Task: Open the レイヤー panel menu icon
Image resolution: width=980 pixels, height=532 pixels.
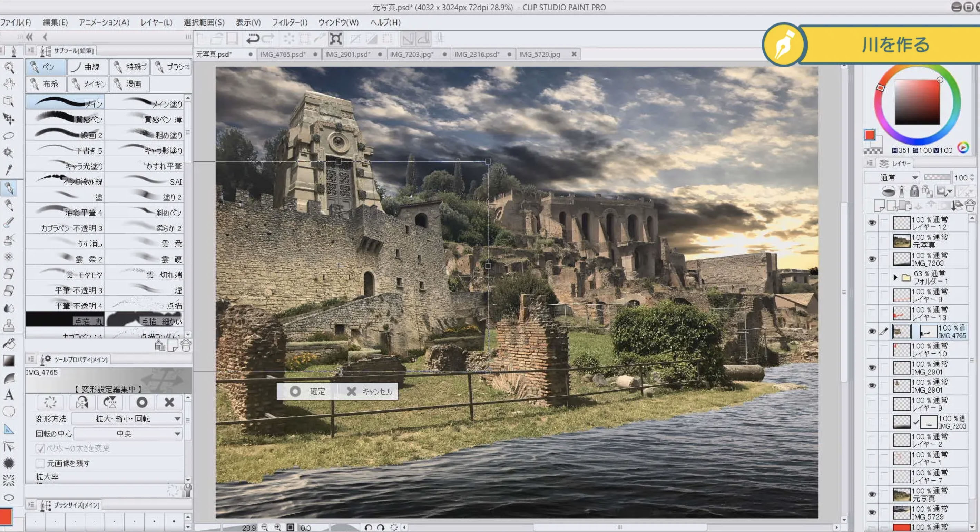Action: coord(870,163)
